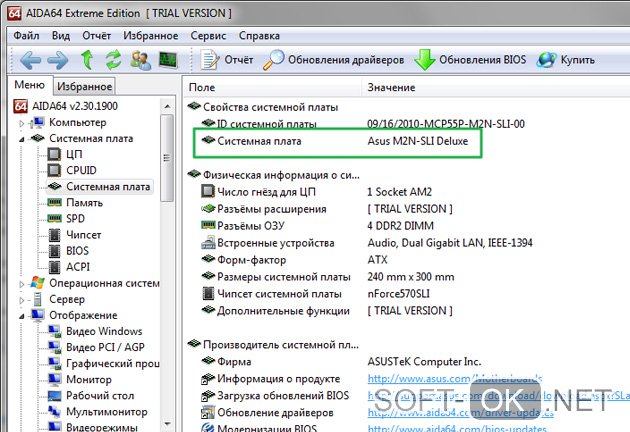Viewport: 630px width, 432px height.
Task: Select the Фирма row
Action: pos(341,362)
